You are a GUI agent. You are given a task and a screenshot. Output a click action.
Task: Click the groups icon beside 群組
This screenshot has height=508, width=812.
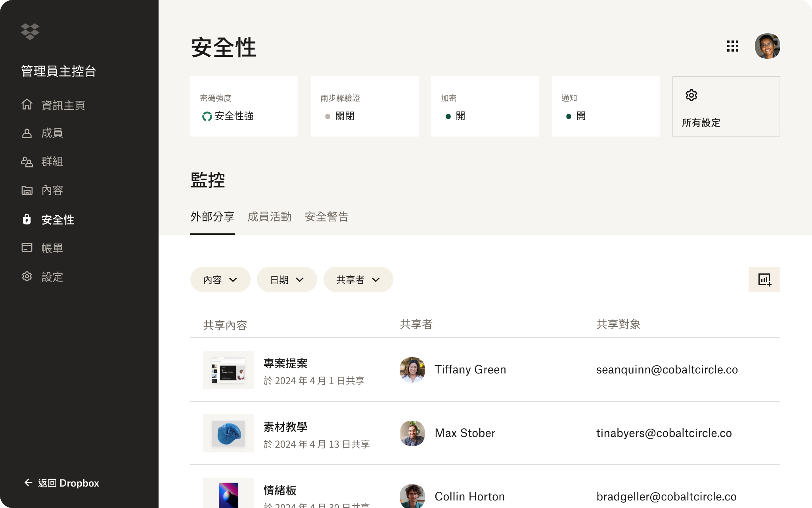coord(27,162)
